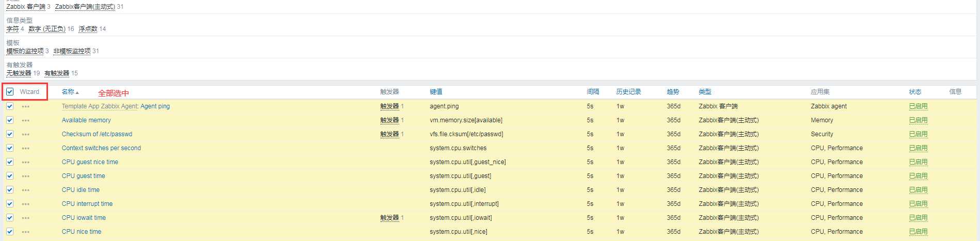Sort the list by 间隔 column
Image resolution: width=980 pixels, height=241 pixels.
[593, 92]
